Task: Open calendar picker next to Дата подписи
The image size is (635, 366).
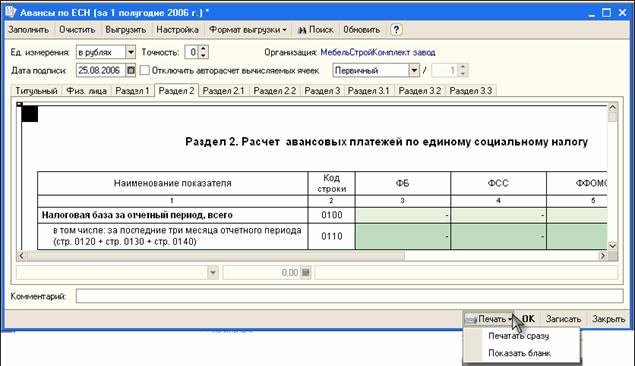Action: (x=130, y=70)
